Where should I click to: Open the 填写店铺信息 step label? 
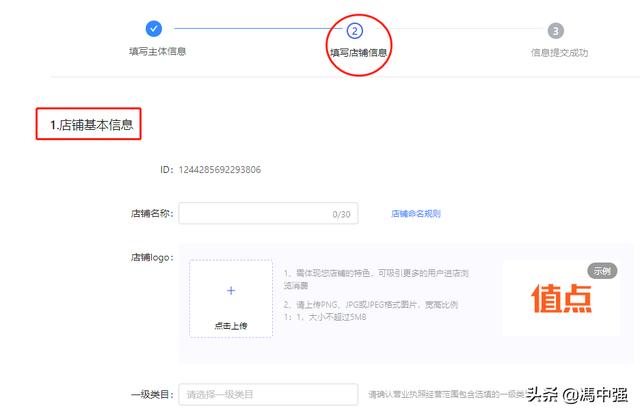tap(358, 53)
